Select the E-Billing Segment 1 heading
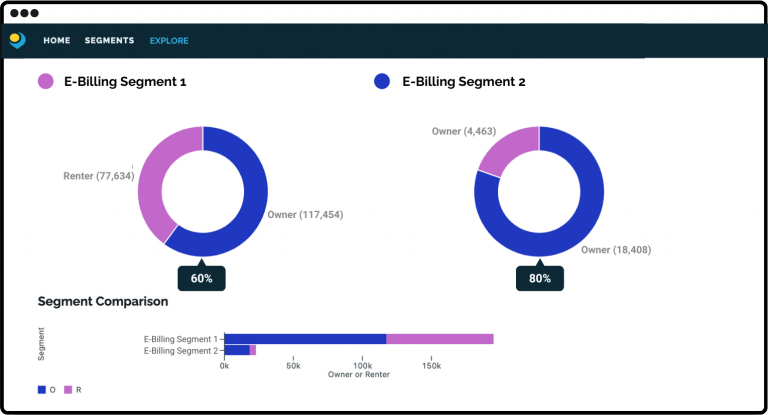Screen dimensions: 768x415 tap(126, 82)
